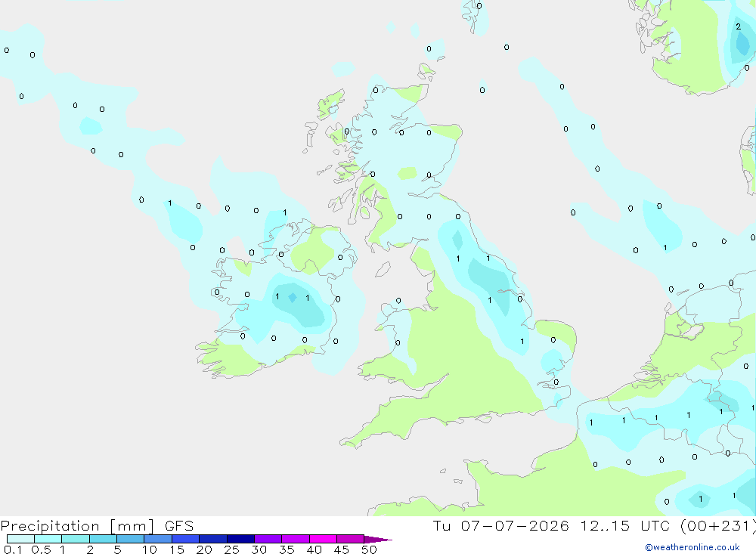
Task: Click the '(00+231)' forecast offset text
Action: pyautogui.click(x=718, y=525)
